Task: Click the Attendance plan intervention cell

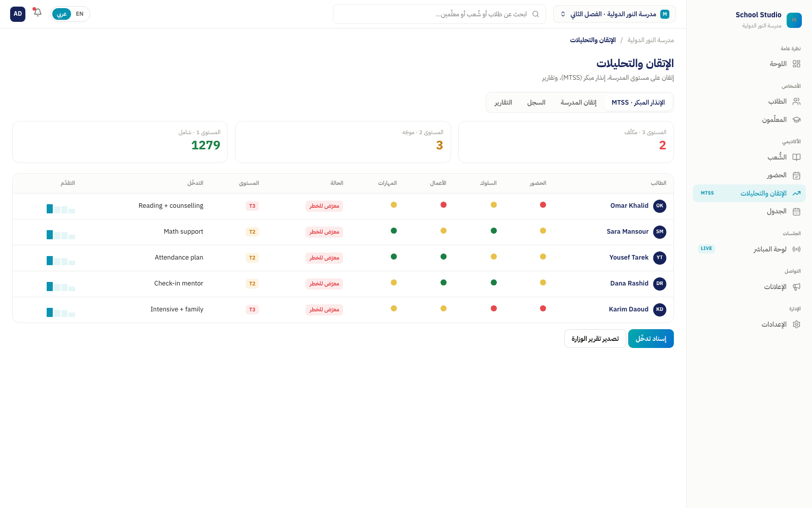Action: pyautogui.click(x=179, y=258)
